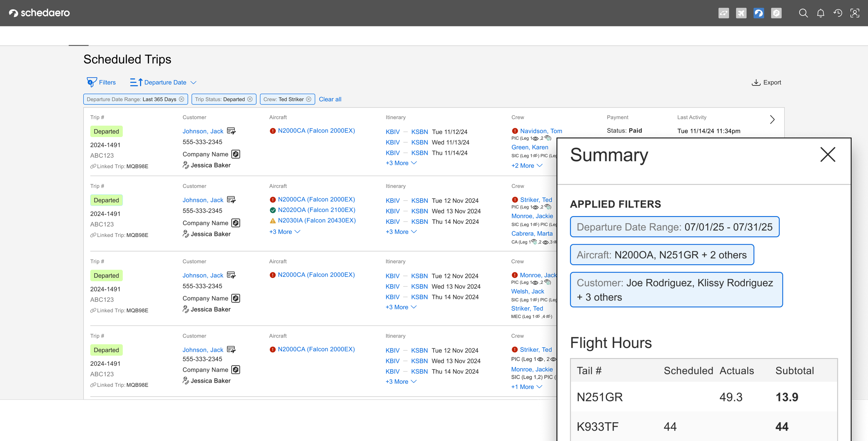Open the history clock icon
The width and height of the screenshot is (868, 441).
(x=838, y=13)
